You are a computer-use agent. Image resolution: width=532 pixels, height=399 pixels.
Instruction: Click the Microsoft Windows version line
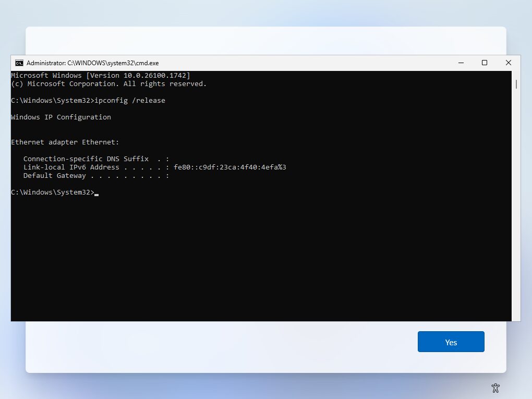101,75
